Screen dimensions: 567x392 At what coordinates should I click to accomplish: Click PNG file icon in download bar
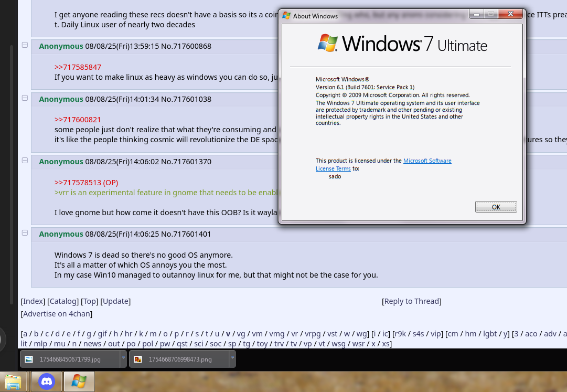pyautogui.click(x=138, y=359)
